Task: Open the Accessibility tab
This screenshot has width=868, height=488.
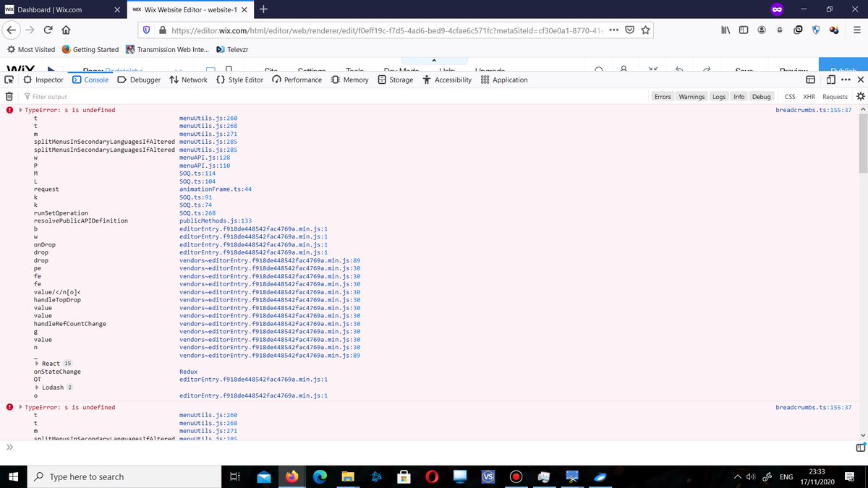Action: pos(447,80)
